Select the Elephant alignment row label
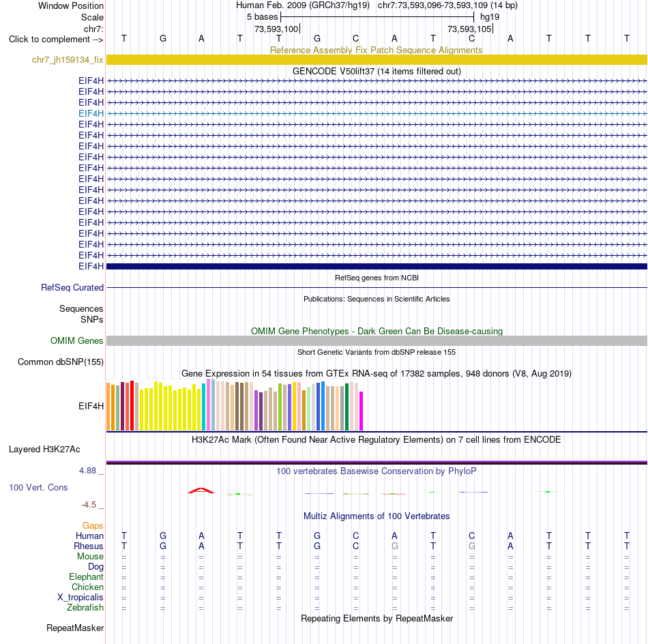 coord(86,576)
